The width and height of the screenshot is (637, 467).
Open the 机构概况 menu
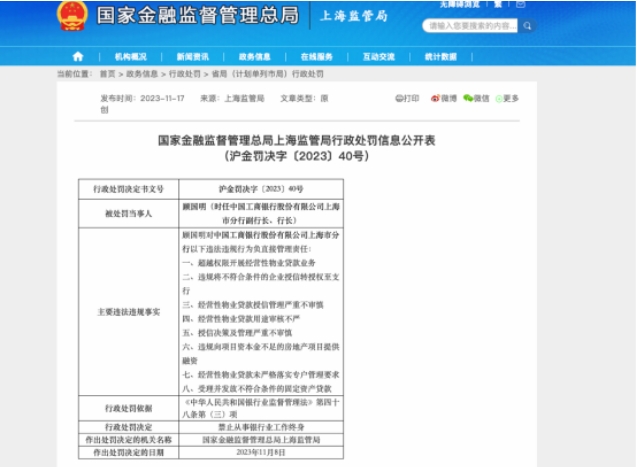(x=130, y=57)
